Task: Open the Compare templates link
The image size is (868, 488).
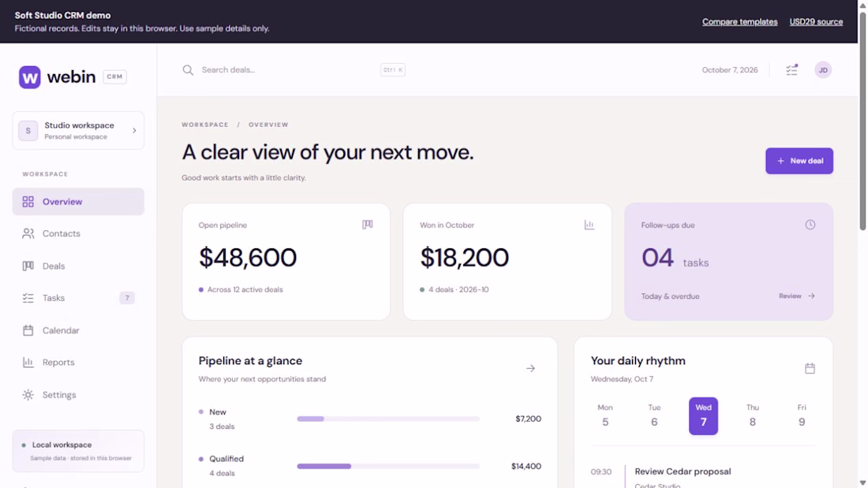Action: pyautogui.click(x=739, y=21)
